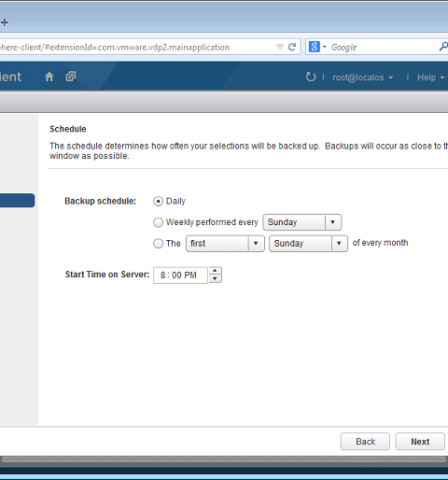Open the root@localos user menu
The height and width of the screenshot is (480, 448).
(362, 78)
